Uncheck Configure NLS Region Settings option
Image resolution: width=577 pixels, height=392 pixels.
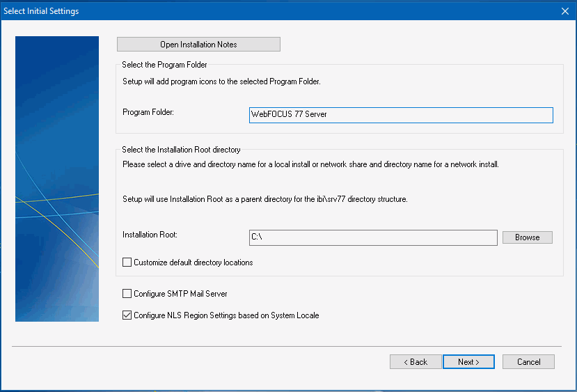[127, 315]
